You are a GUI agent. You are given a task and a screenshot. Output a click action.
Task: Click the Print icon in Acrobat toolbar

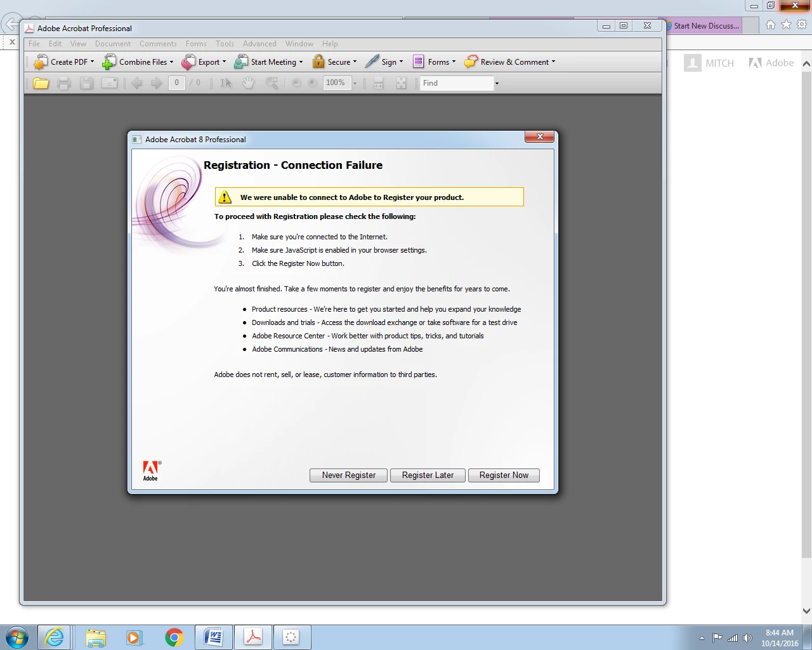tap(63, 83)
